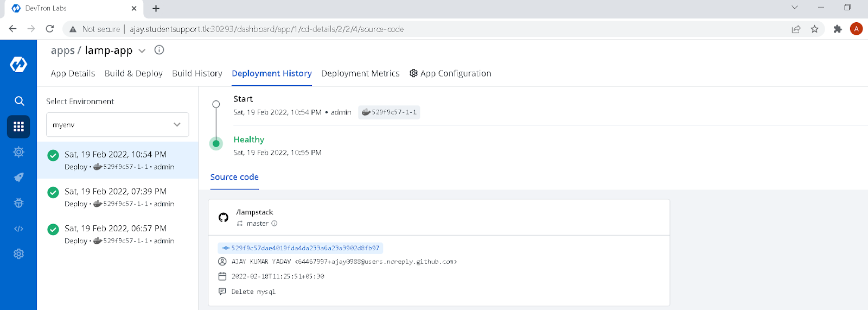Image resolution: width=868 pixels, height=310 pixels.
Task: Select the 07:39 PM deployment entry
Action: [118, 197]
